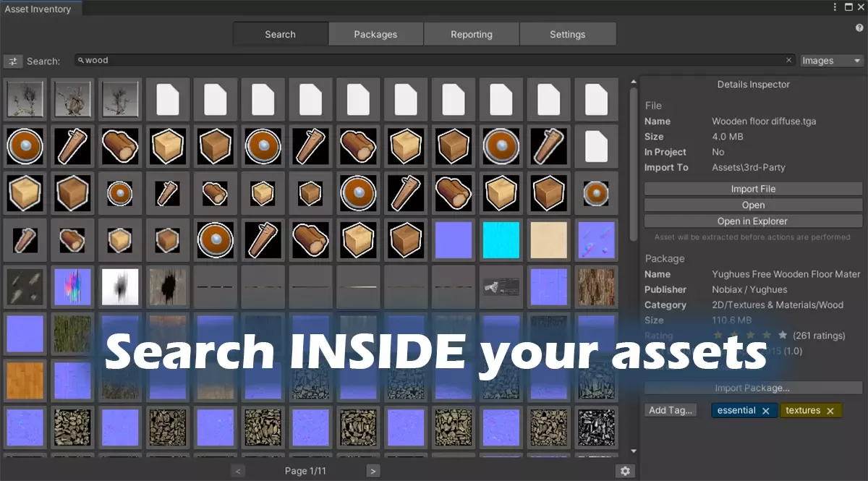Click the Add Tag button
Image resolution: width=868 pixels, height=481 pixels.
pos(671,410)
